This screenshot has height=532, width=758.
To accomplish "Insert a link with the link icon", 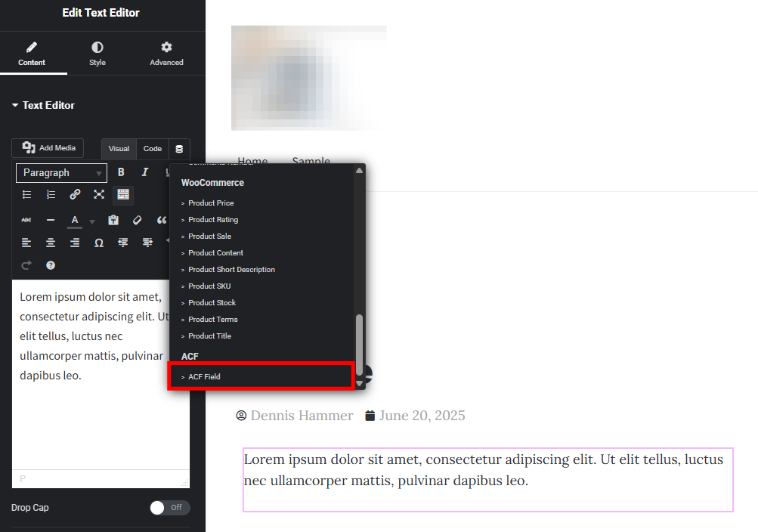I will (x=75, y=194).
